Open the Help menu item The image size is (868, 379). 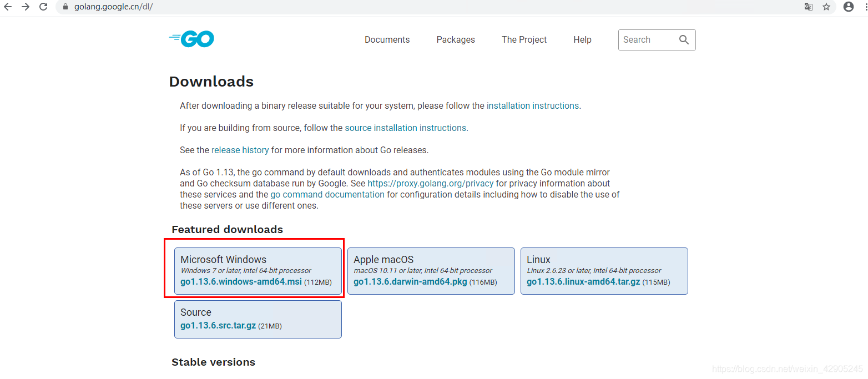582,39
